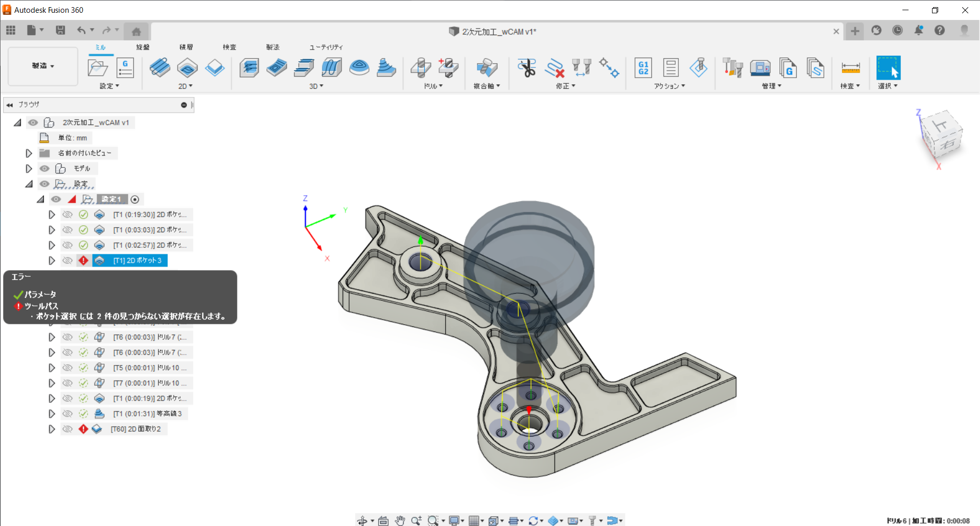The image size is (980, 526).
Task: Click the Simulate action icon
Action: (x=698, y=67)
